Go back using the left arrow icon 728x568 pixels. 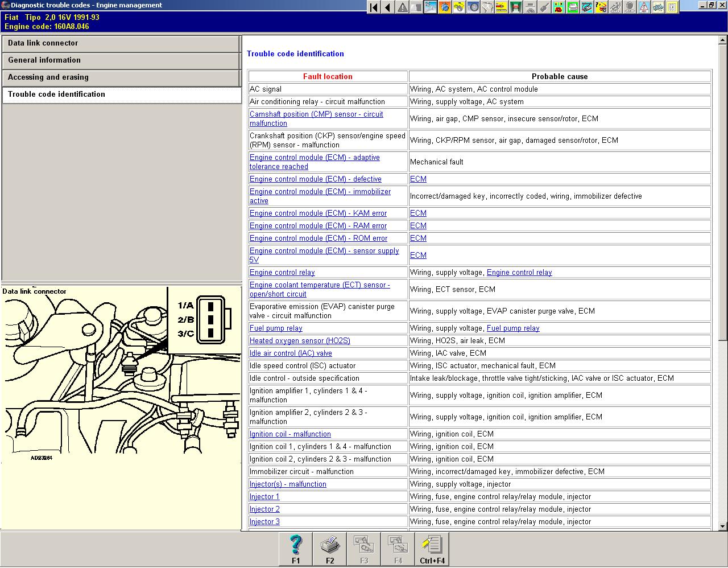[388, 7]
